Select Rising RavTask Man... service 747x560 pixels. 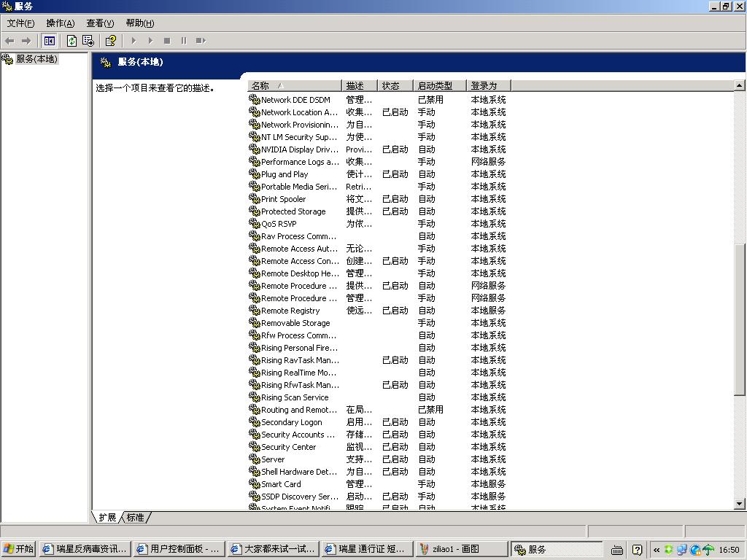[x=300, y=360]
